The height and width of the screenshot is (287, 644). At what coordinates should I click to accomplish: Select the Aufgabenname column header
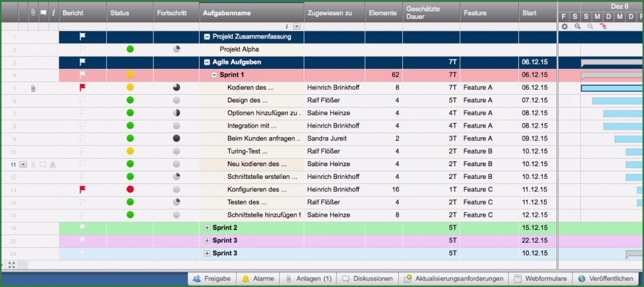pyautogui.click(x=251, y=13)
